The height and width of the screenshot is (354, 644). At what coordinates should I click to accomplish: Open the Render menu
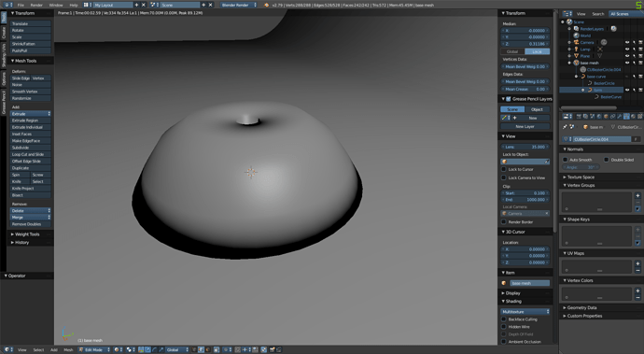click(36, 5)
